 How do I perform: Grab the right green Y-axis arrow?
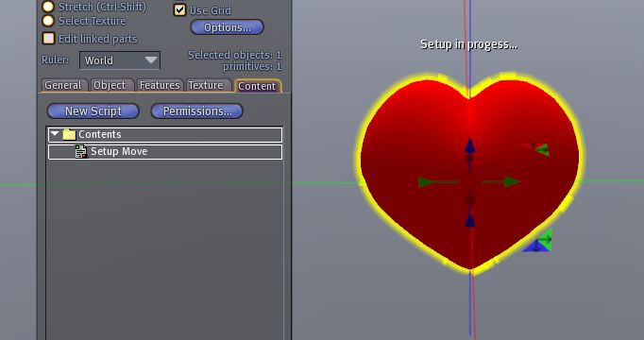coord(512,181)
